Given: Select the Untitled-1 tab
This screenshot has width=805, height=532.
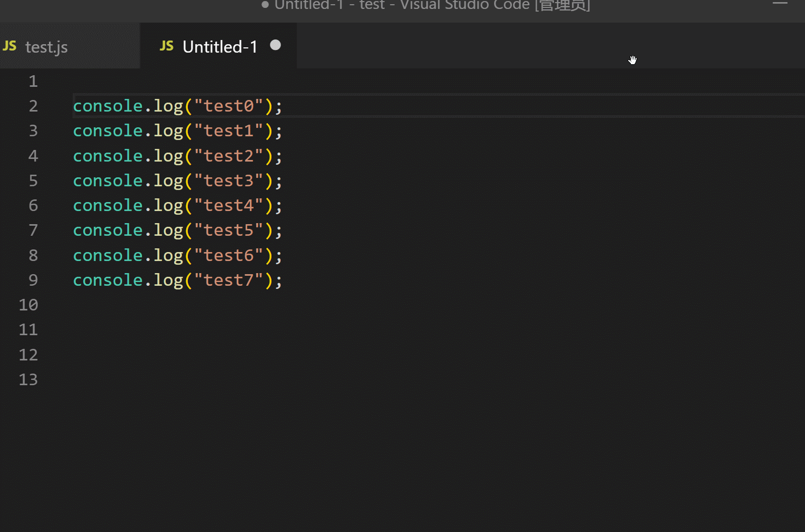Looking at the screenshot, I should [x=219, y=46].
